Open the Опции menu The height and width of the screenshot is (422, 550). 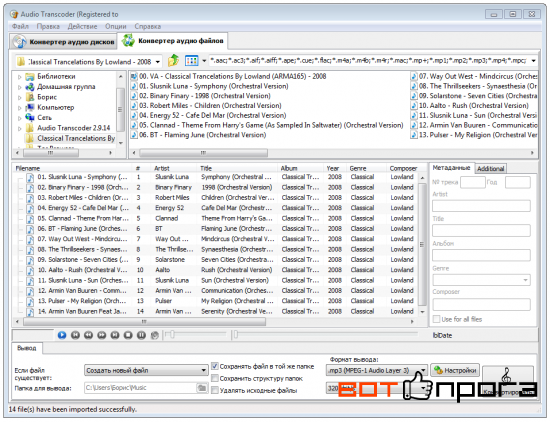point(115,26)
